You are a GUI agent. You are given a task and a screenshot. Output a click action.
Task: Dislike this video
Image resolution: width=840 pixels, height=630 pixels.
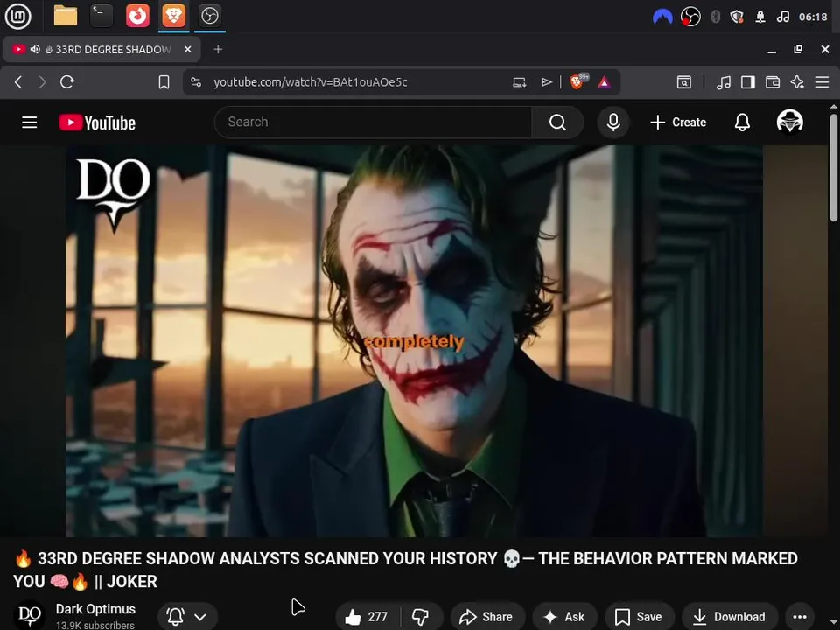pos(421,617)
